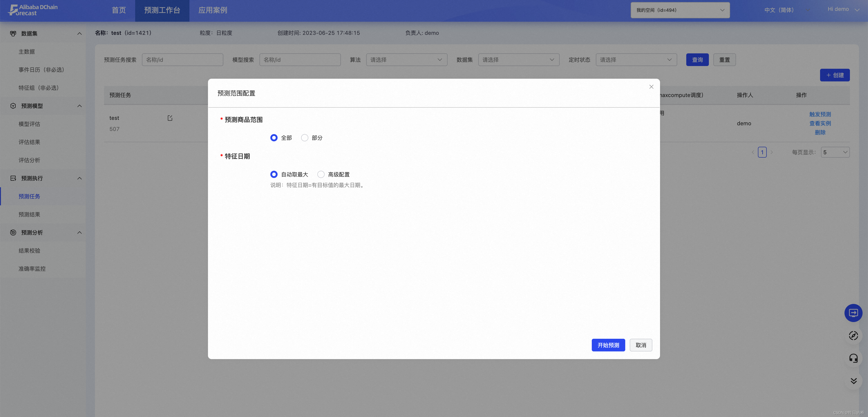Click the demo operator cell
Screen dimensions: 868x417
click(744, 123)
